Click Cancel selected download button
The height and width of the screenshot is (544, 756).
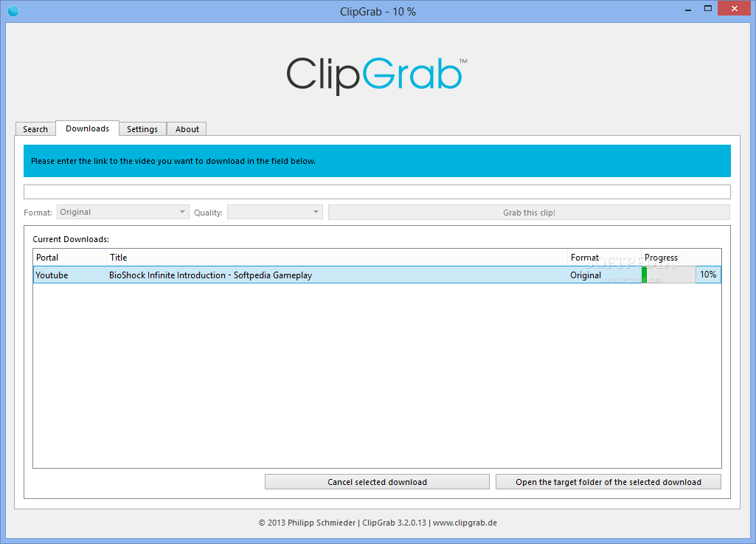377,482
